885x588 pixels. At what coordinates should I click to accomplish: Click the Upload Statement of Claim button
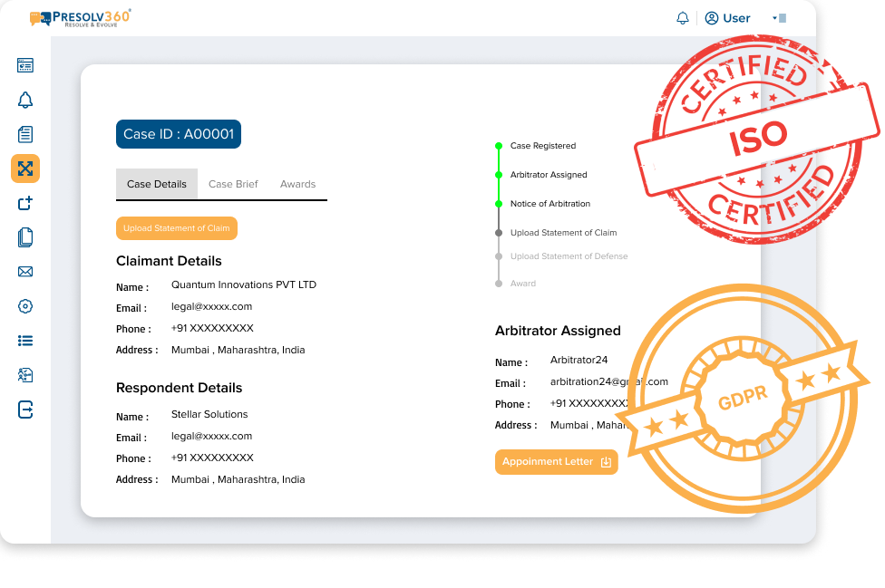[x=177, y=228]
